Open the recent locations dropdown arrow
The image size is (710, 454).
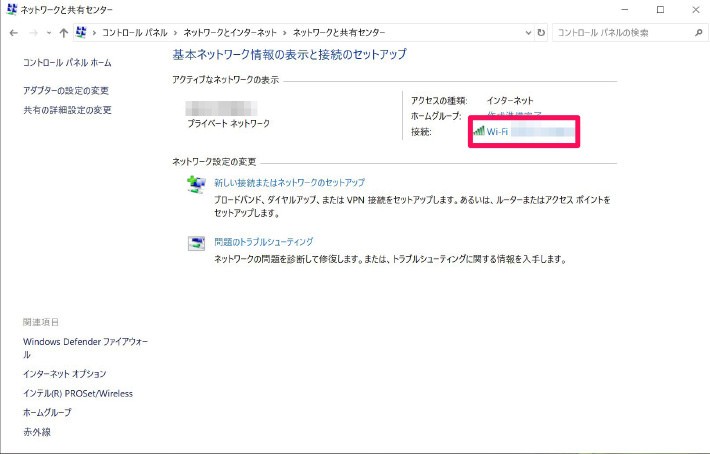(x=48, y=33)
